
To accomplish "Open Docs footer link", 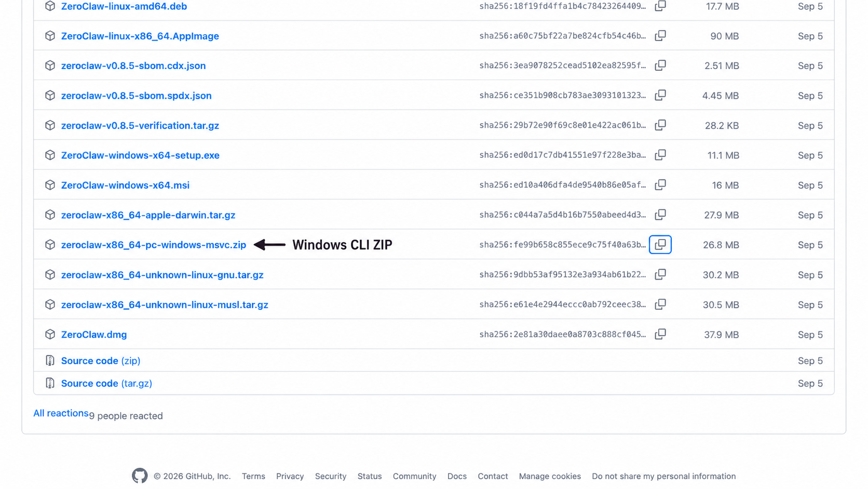I will point(457,476).
